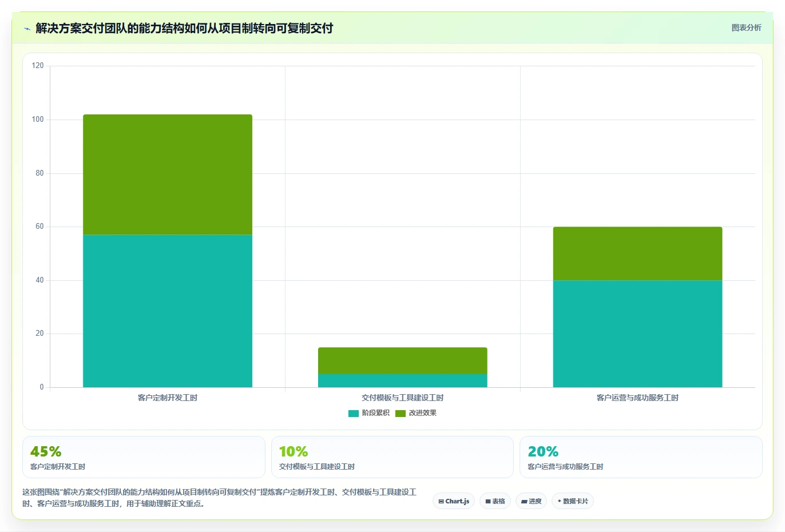Click the chart title 解决方案交付团队的能力结构…

[x=184, y=28]
